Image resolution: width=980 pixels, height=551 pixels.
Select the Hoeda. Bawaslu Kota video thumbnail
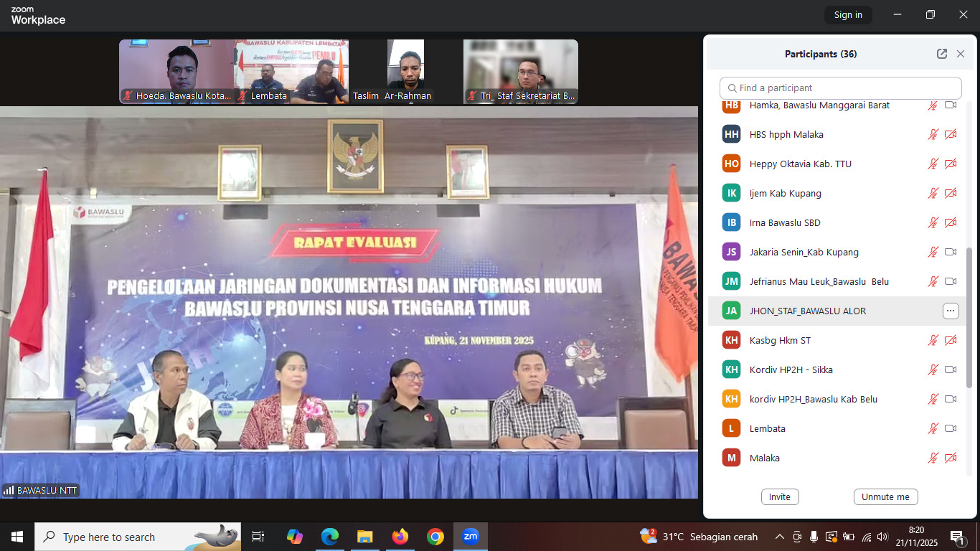[x=176, y=72]
